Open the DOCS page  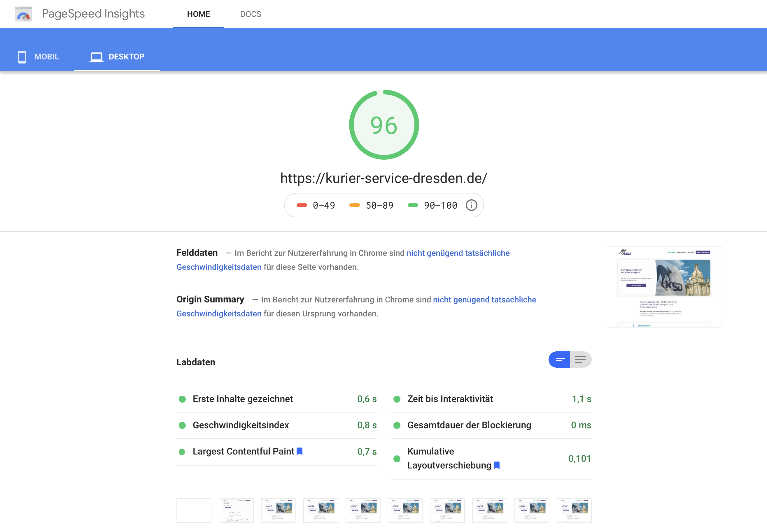(251, 14)
